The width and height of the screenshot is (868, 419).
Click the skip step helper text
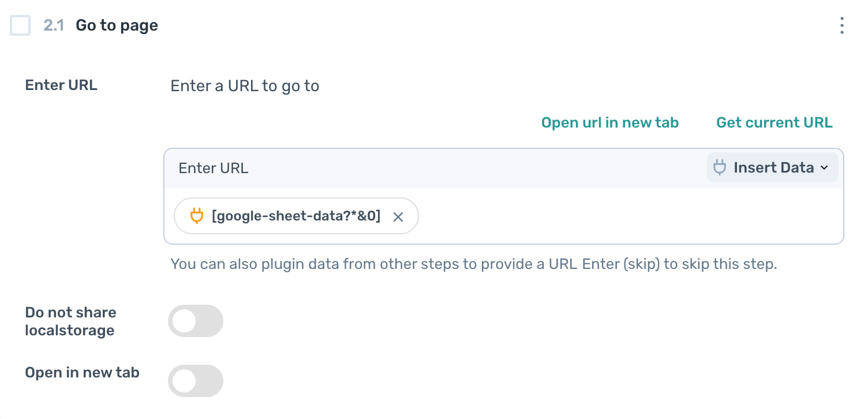(474, 264)
